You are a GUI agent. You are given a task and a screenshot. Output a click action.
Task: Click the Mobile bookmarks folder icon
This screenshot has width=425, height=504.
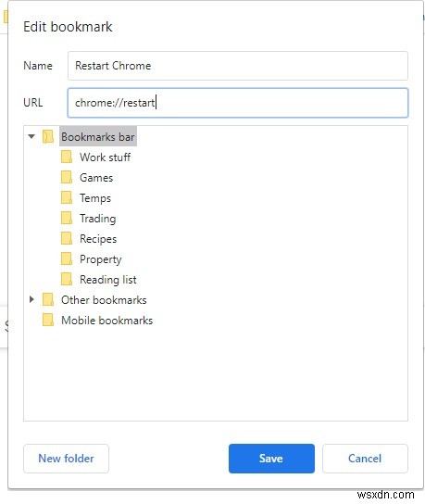48,320
